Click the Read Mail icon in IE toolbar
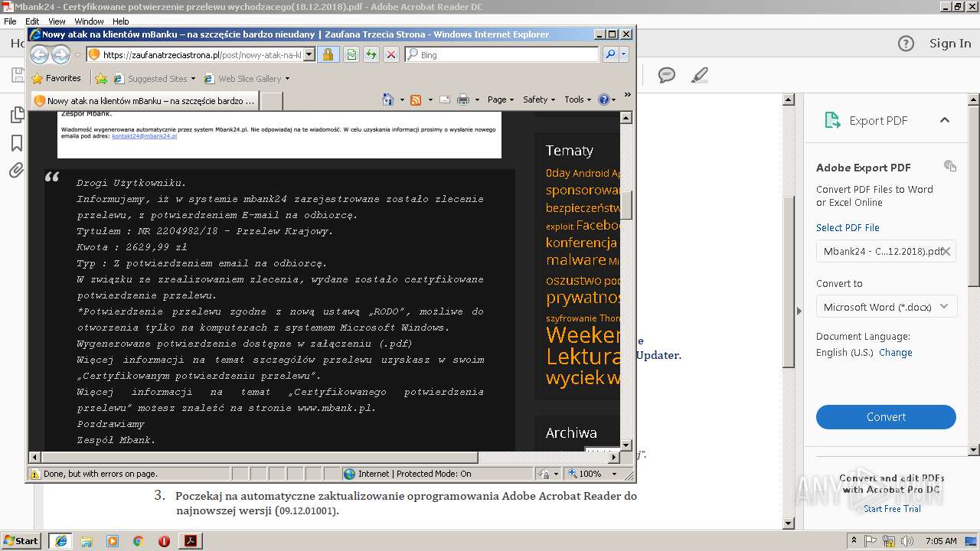Image resolution: width=980 pixels, height=551 pixels. coord(444,99)
